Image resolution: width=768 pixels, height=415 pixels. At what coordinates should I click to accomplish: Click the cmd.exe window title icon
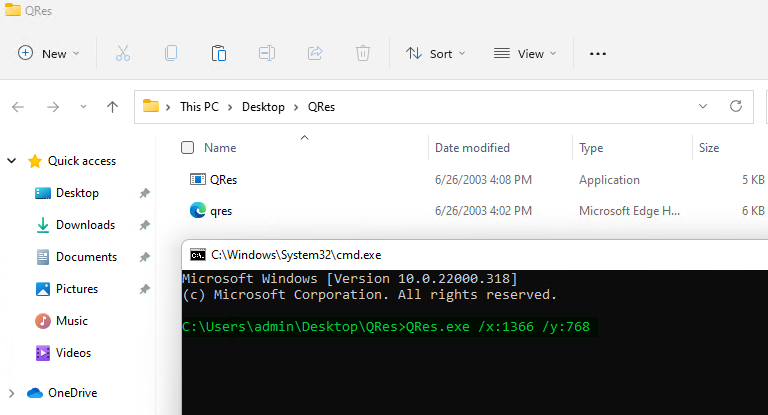point(198,255)
